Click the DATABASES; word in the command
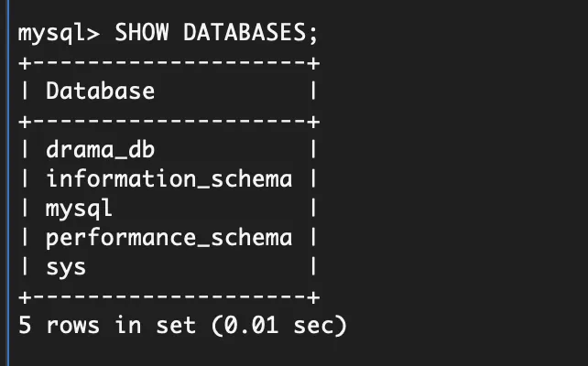This screenshot has height=366, width=588. tap(251, 33)
